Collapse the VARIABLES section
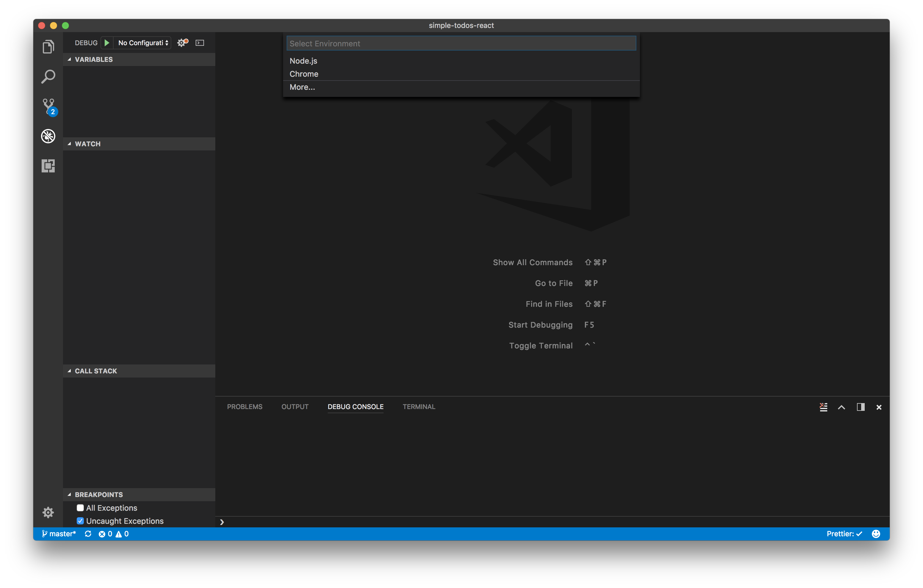This screenshot has height=588, width=923. pyautogui.click(x=139, y=59)
